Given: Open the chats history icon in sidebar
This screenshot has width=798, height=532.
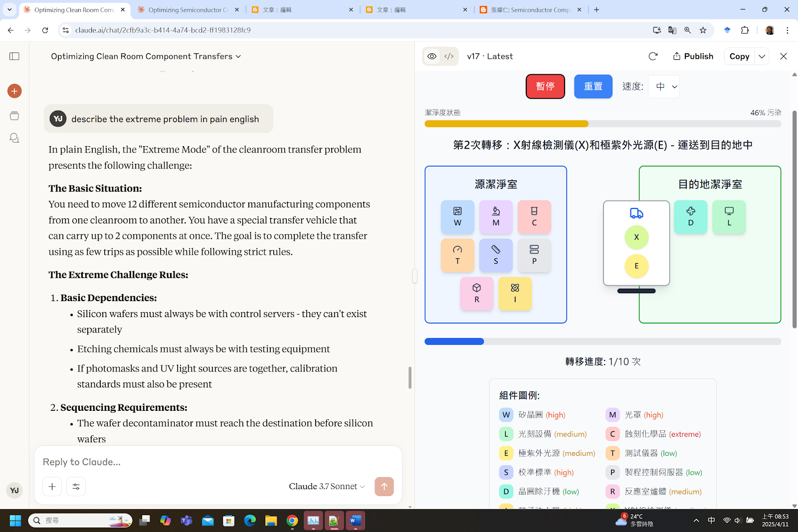Looking at the screenshot, I should pos(14,138).
